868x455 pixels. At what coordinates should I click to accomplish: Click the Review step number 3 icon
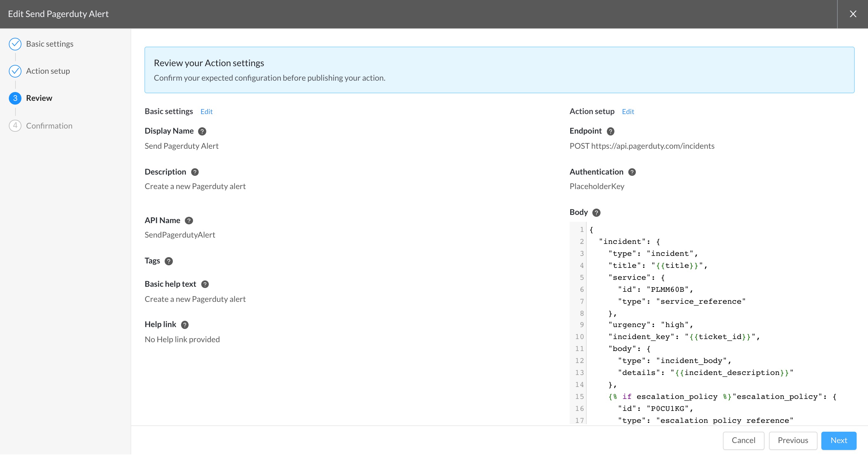[15, 98]
